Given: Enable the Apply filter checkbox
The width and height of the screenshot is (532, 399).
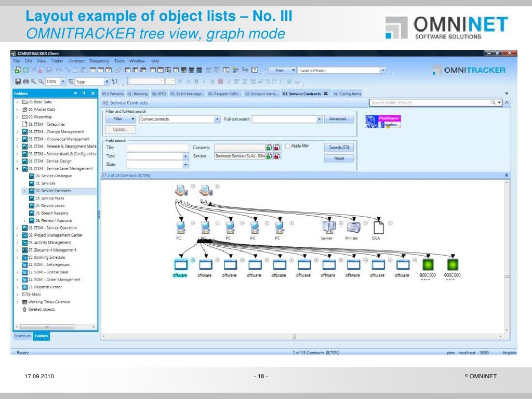Looking at the screenshot, I should 287,146.
